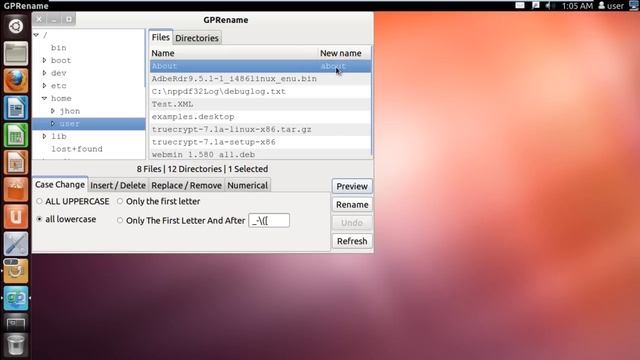Viewport: 640px width, 360px height.
Task: Select the examples.desktop file row
Action: click(x=260, y=117)
